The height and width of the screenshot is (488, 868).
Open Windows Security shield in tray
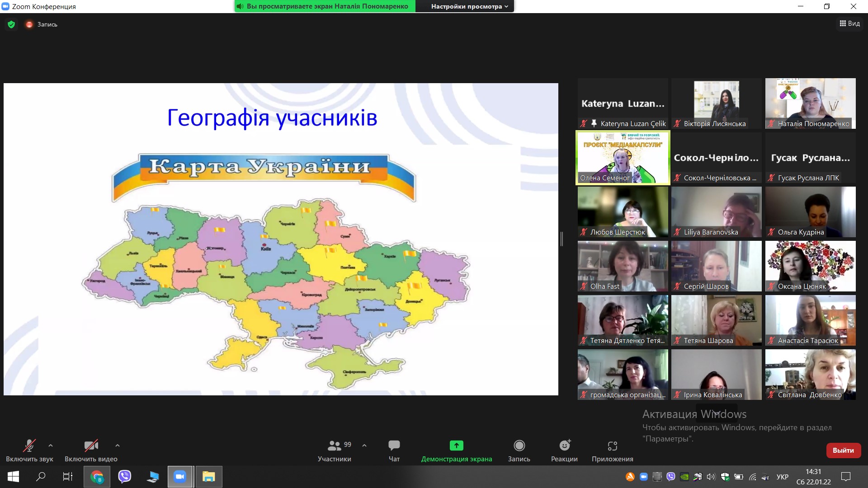point(725,477)
